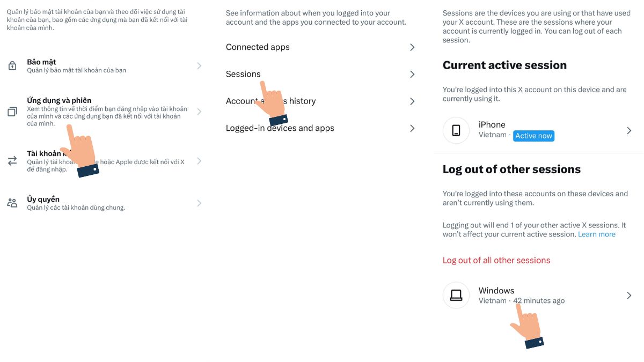The width and height of the screenshot is (644, 362).
Task: Expand the Windows session chevron
Action: pyautogui.click(x=629, y=295)
